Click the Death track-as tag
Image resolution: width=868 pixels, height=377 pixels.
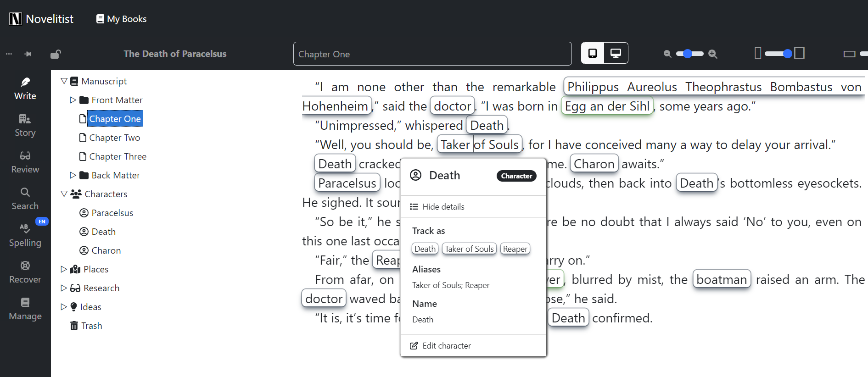[425, 249]
